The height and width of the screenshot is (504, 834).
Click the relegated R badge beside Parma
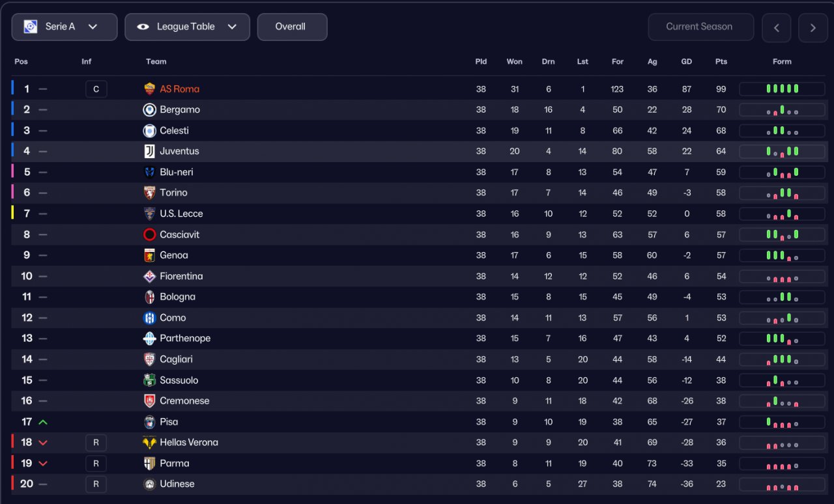click(x=96, y=464)
